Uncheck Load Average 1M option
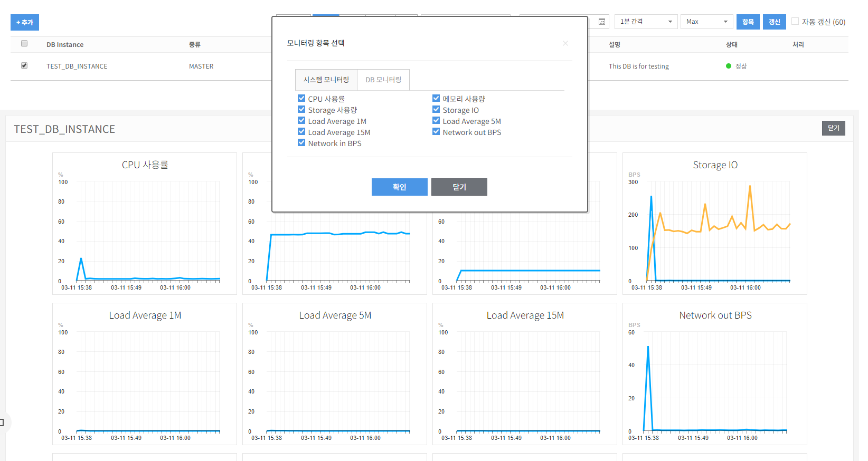 301,120
